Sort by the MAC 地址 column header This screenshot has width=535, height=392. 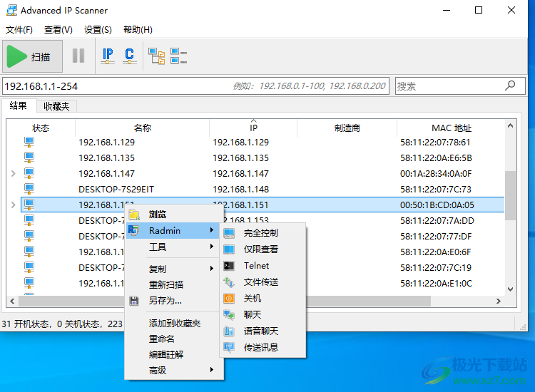451,128
